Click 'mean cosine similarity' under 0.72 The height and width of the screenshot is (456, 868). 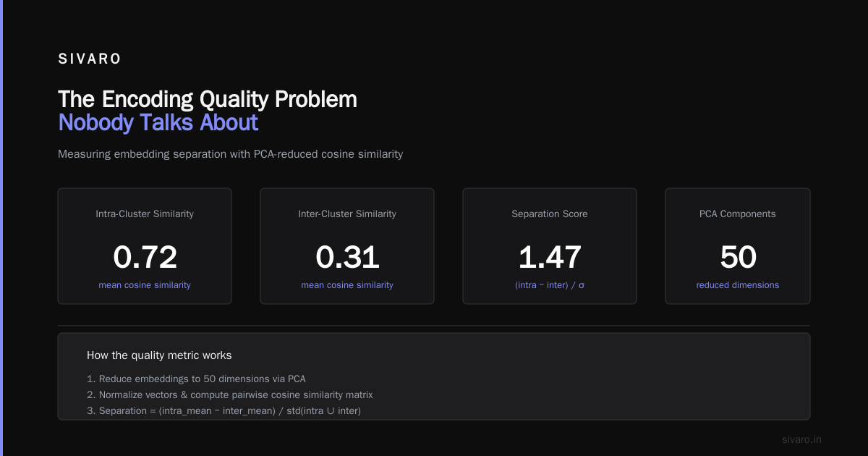click(145, 285)
